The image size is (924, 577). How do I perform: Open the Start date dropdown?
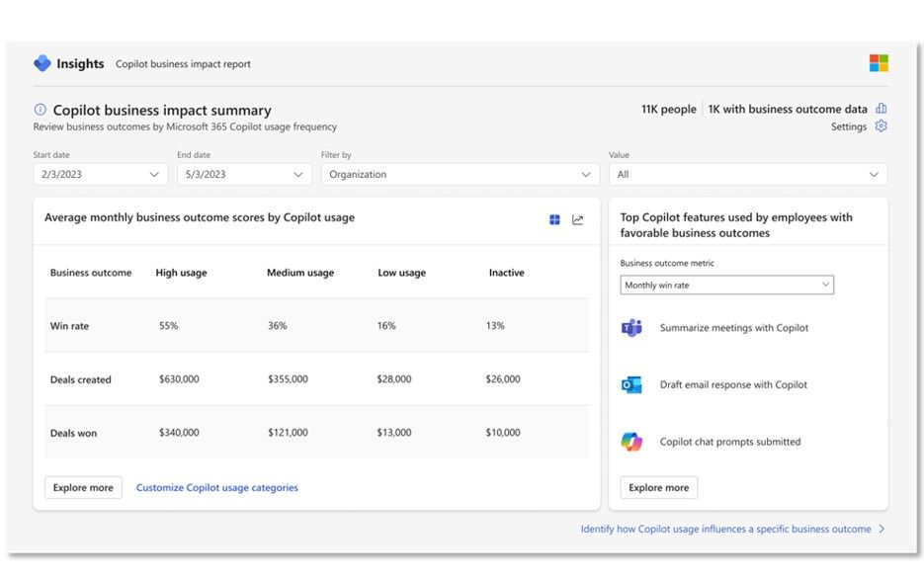tap(100, 174)
